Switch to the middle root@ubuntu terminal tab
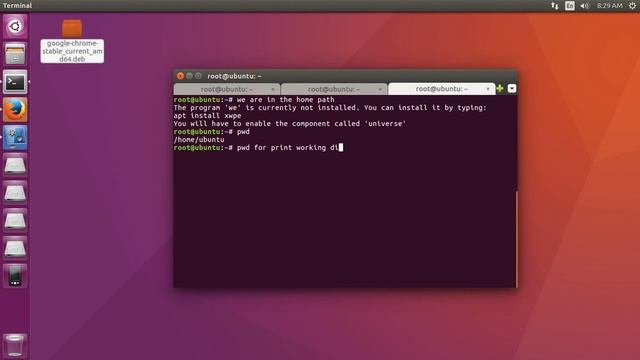This screenshot has height=360, width=640. coord(334,89)
